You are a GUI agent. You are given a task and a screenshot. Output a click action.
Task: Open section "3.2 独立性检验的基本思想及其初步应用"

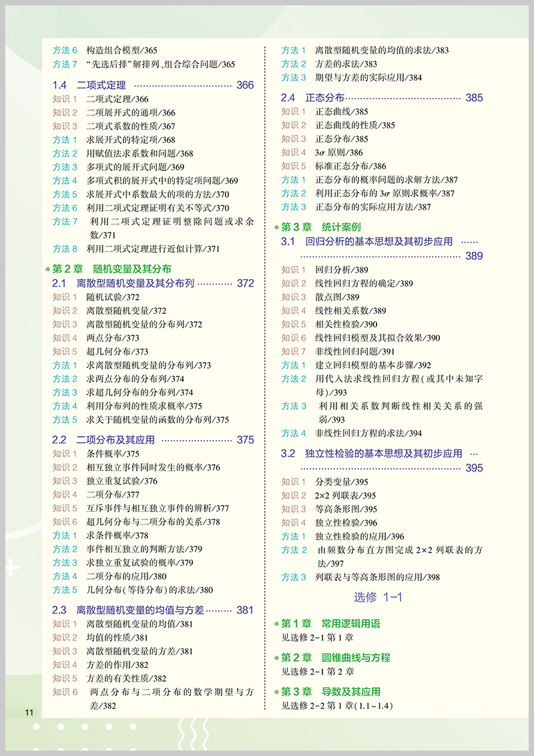(382, 461)
